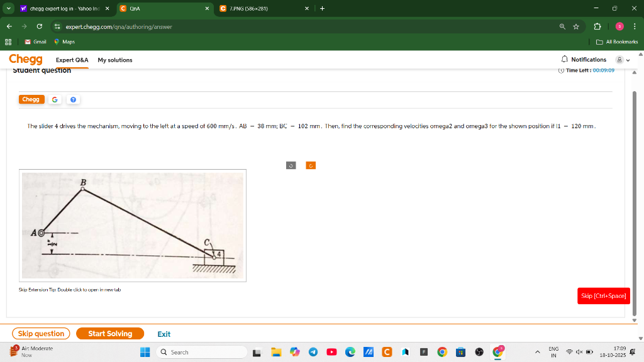Click the Exit link
The width and height of the screenshot is (644, 362).
[x=164, y=334]
